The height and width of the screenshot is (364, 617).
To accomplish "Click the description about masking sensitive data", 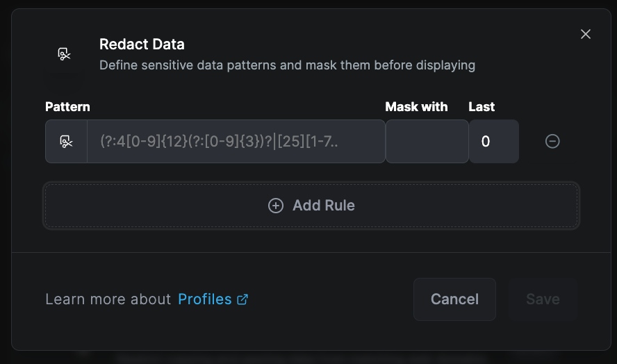I will pos(287,65).
